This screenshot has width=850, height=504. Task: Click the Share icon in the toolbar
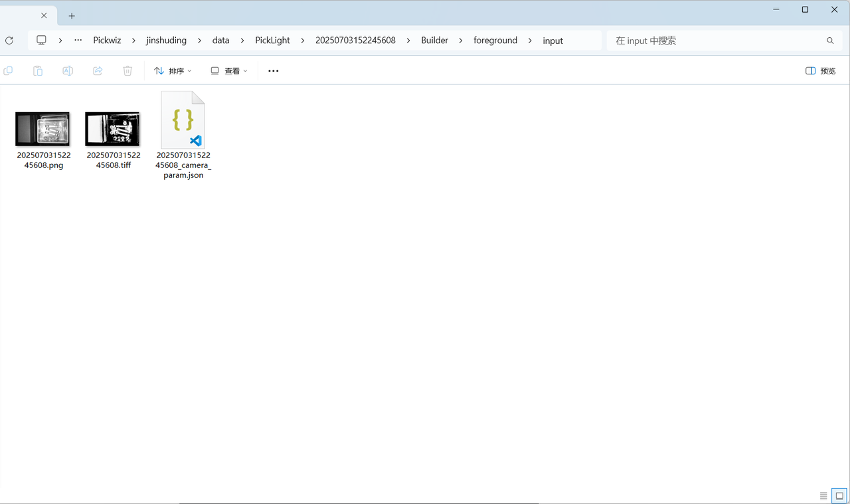pos(98,70)
